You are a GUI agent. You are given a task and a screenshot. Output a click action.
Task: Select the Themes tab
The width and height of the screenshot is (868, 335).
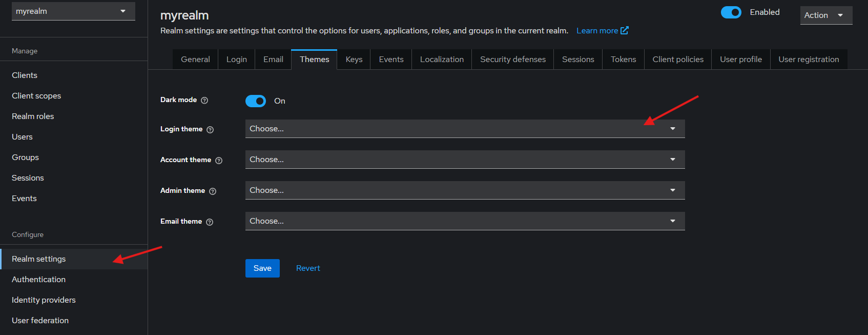point(314,60)
